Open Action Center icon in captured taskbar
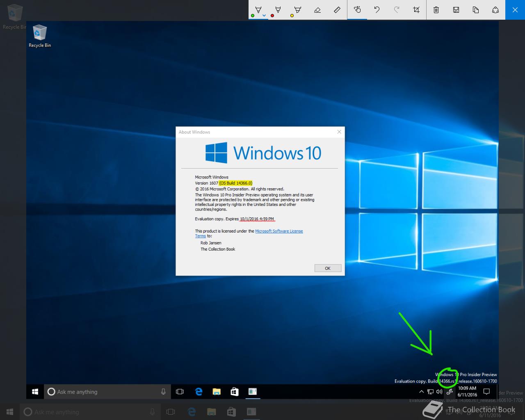The height and width of the screenshot is (420, 525). pos(486,392)
